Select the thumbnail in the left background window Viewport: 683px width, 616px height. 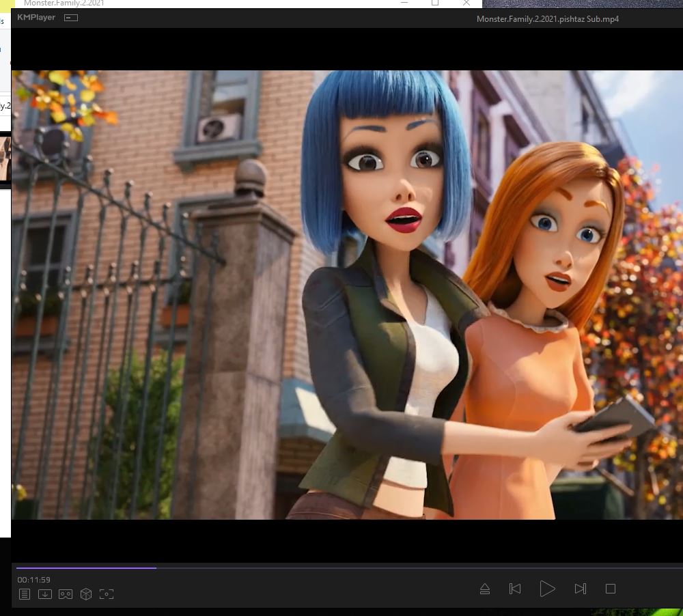tap(5, 158)
